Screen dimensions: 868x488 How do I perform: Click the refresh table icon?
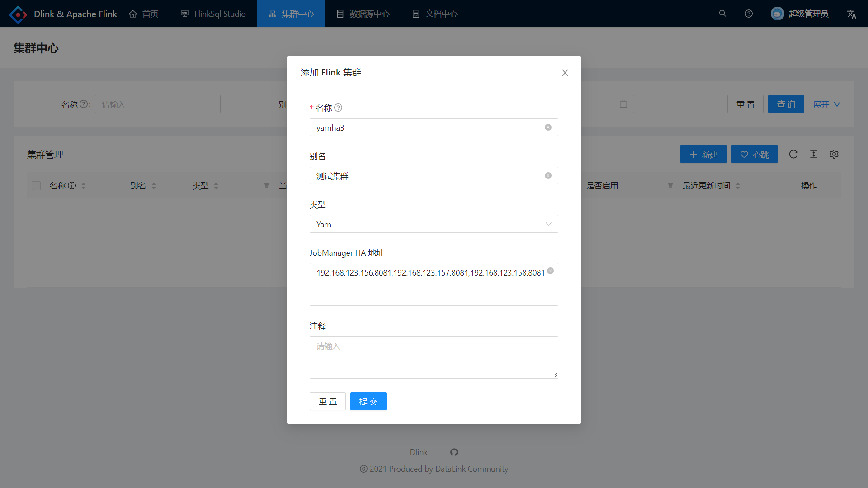(x=793, y=155)
